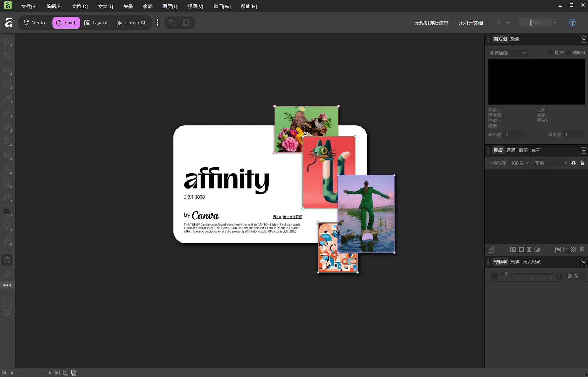Select the Move tool
Screen dimensions: 588x377
(7, 42)
